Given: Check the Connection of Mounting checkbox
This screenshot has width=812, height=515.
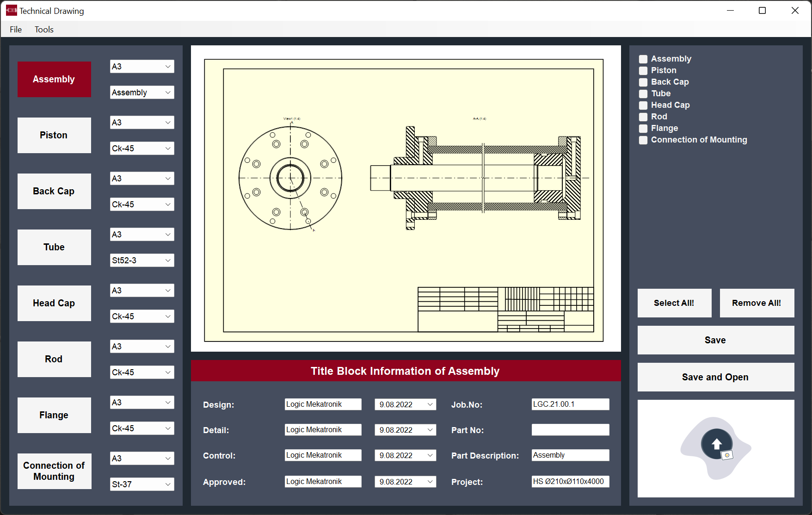Looking at the screenshot, I should point(643,140).
